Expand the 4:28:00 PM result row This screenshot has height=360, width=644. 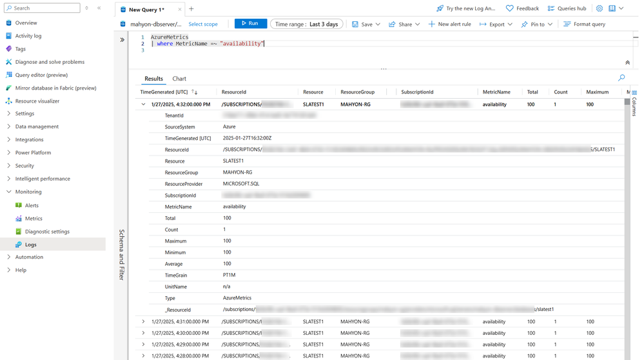point(143,356)
